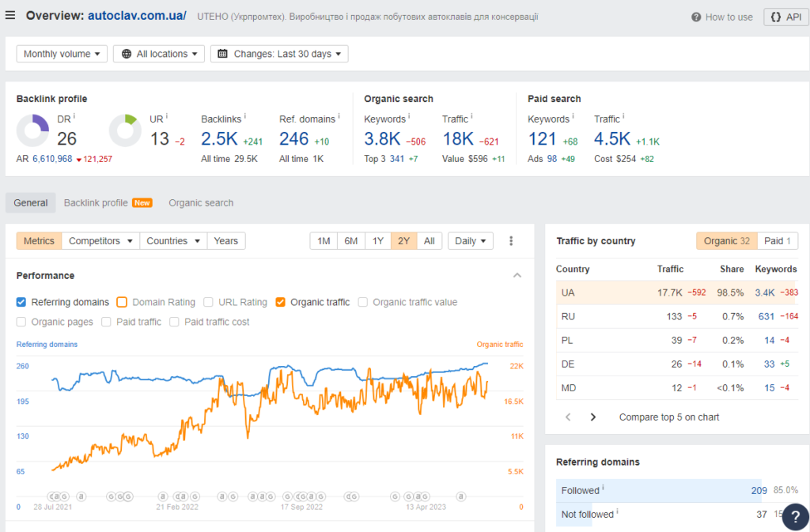Click the Not followed info icon
810x532 pixels.
pos(617,511)
